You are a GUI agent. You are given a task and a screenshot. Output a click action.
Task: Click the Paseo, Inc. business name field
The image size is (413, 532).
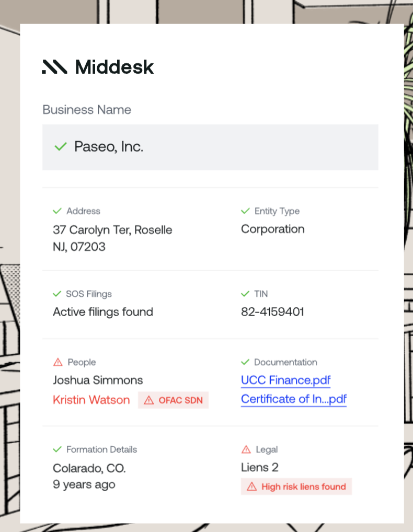210,147
